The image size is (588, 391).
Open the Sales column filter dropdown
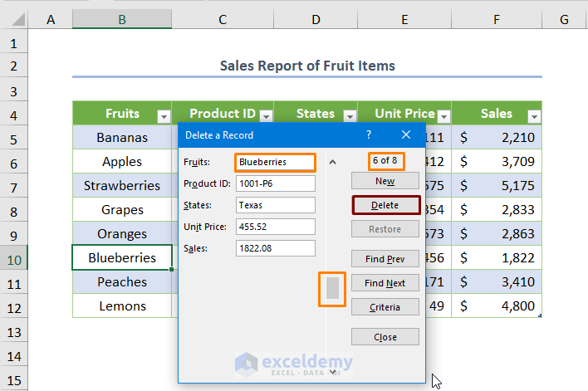pos(533,117)
